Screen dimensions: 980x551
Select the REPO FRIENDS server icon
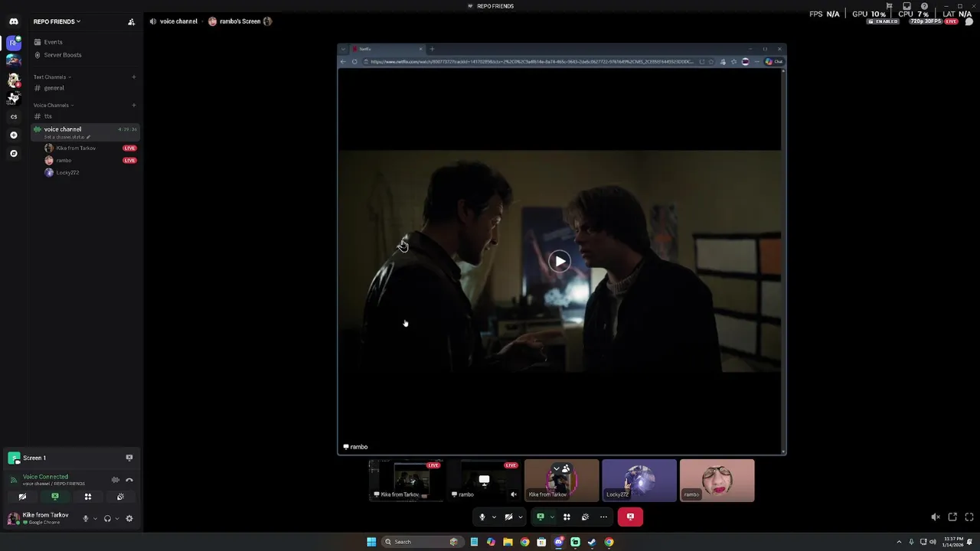click(x=14, y=42)
